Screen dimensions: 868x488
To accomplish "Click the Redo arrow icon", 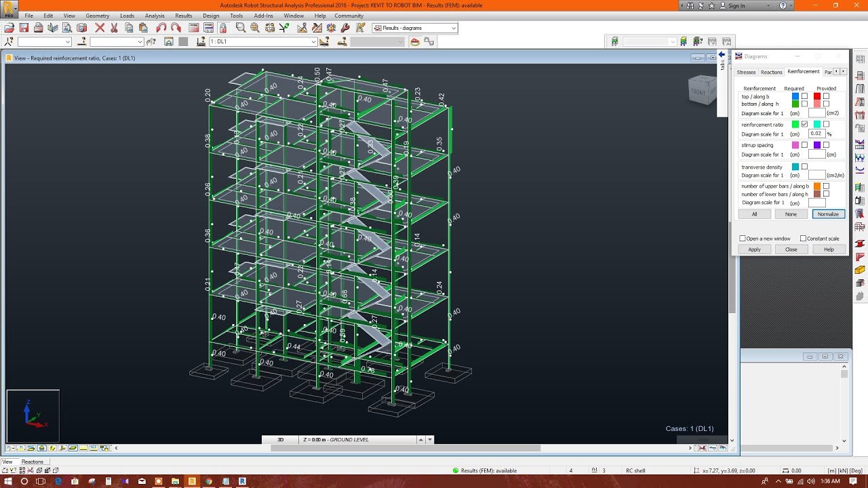I will point(176,28).
